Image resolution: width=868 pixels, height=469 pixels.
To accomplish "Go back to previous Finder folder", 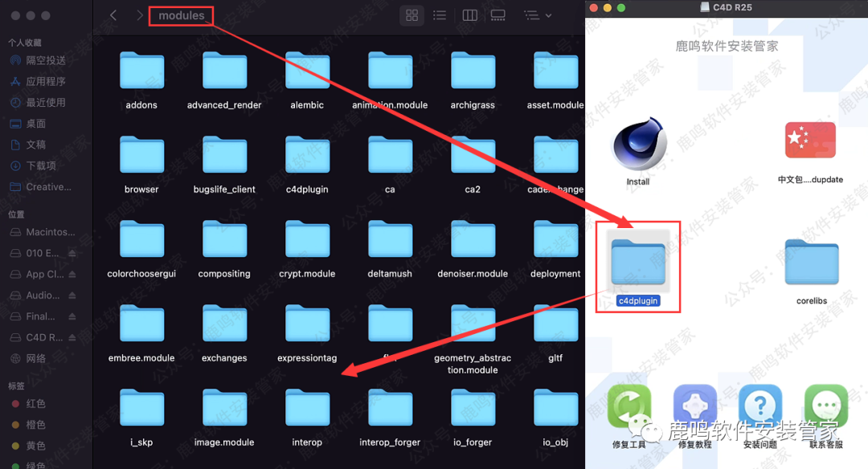I will click(x=113, y=15).
